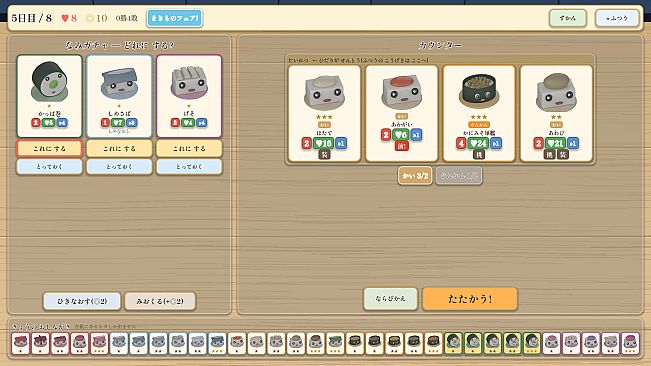Click あかがい's green health badge 6

[x=401, y=135]
